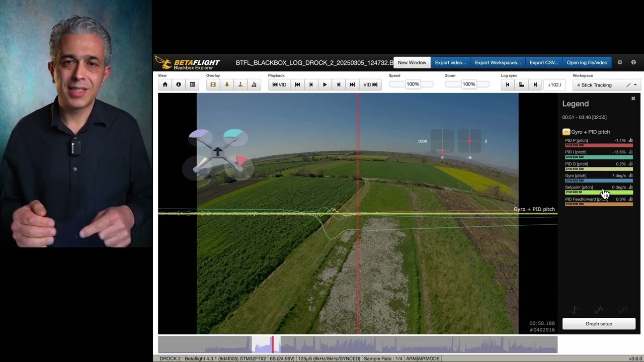Jump to end of log
Screen dimensions: 644x362
coord(352,84)
